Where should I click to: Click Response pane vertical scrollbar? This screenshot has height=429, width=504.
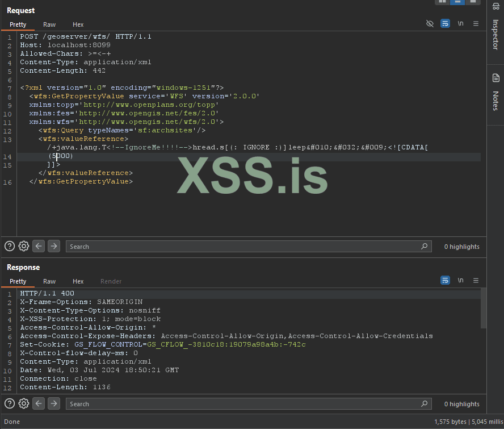(x=483, y=308)
